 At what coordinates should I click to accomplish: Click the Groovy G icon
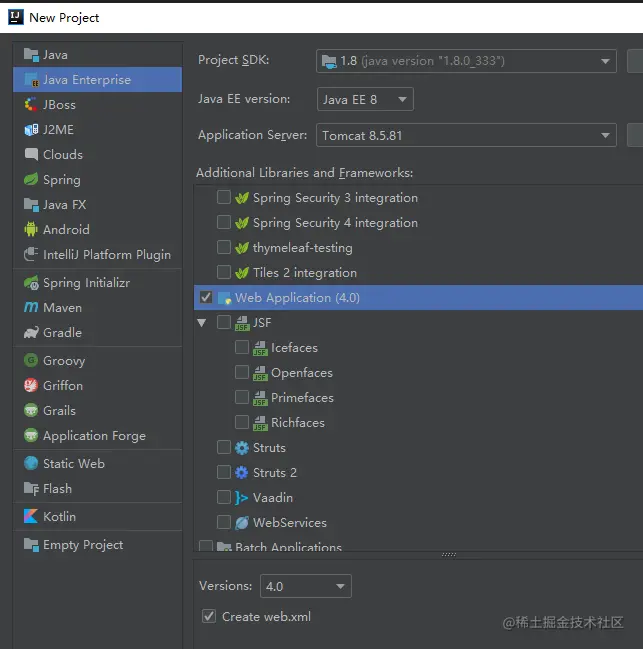31,361
